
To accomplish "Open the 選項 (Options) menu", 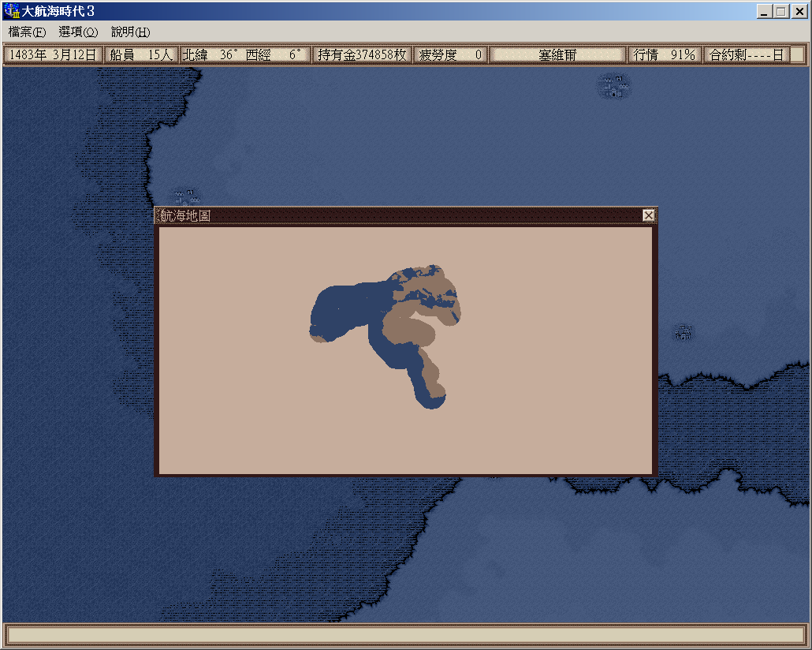I will [78, 32].
